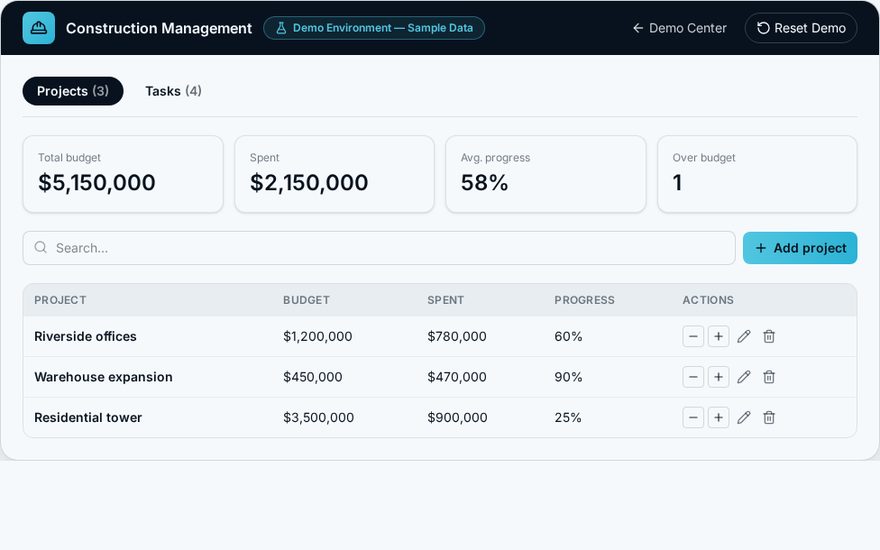
Task: Click the hard hat app logo icon
Action: pos(39,28)
